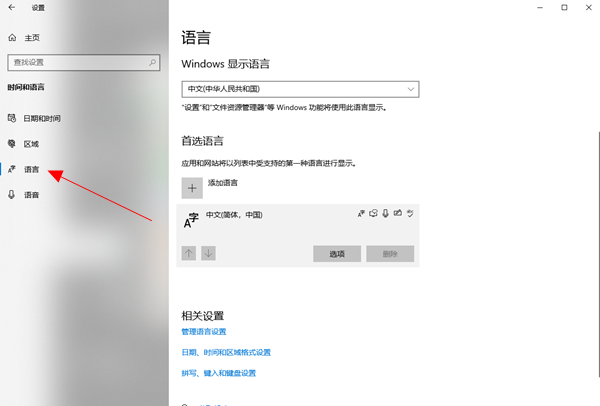Click the 首选语言 heading
This screenshot has width=600, height=406.
pos(202,141)
